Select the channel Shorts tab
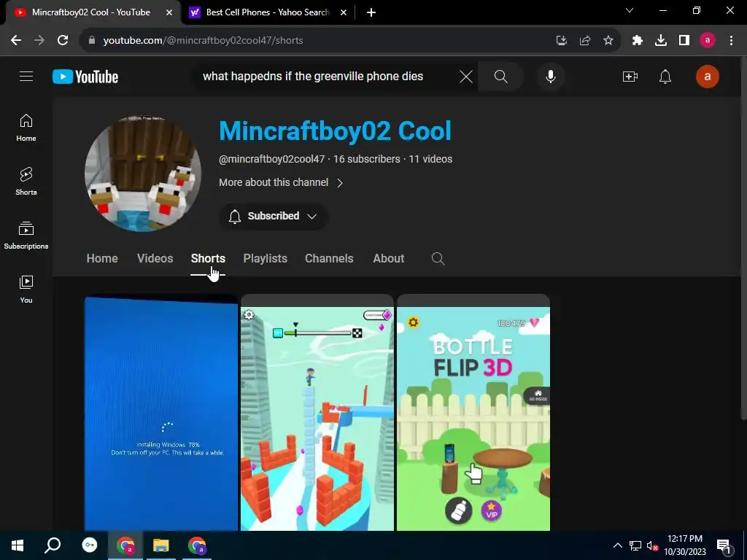 208,259
